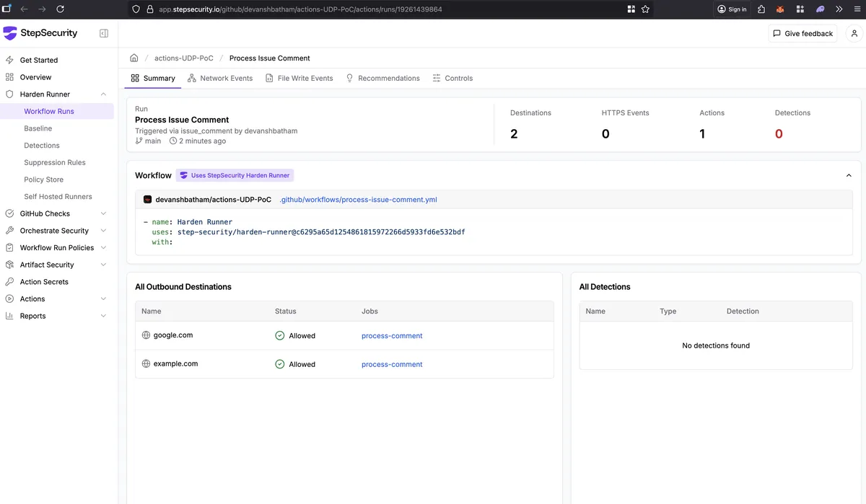Open Get Started in sidebar
866x504 pixels.
point(39,60)
